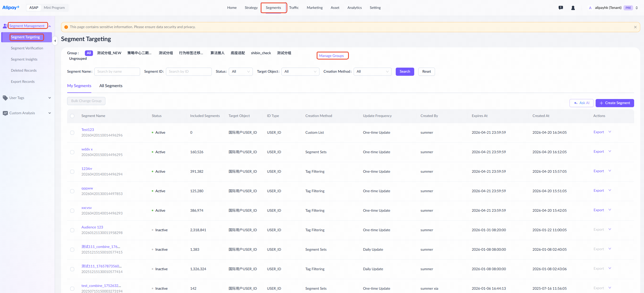The image size is (644, 293).
Task: Open the user profile icon
Action: pyautogui.click(x=573, y=8)
